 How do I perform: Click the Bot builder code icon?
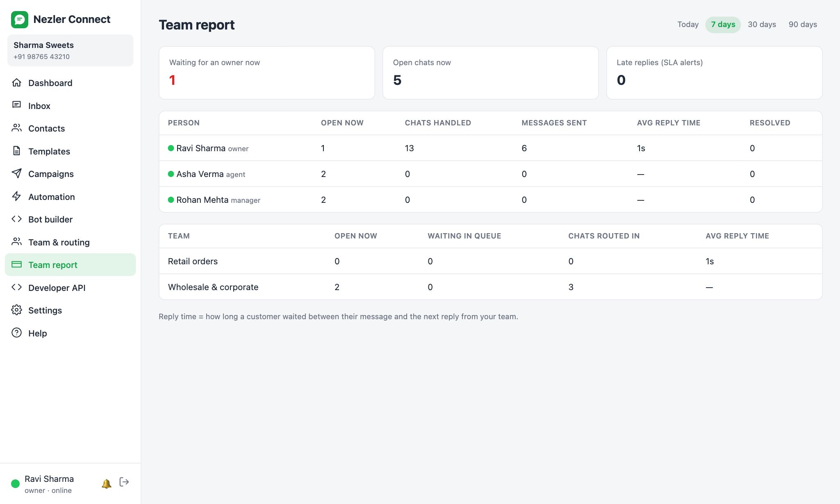[x=16, y=219]
